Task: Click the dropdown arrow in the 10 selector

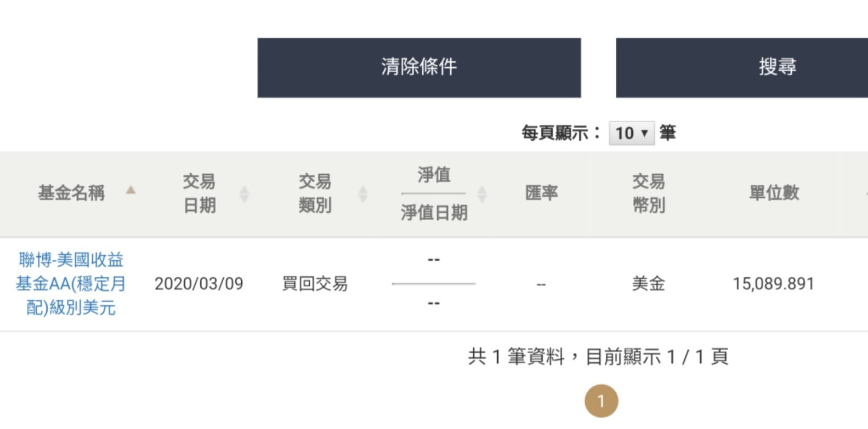Action: coord(645,133)
